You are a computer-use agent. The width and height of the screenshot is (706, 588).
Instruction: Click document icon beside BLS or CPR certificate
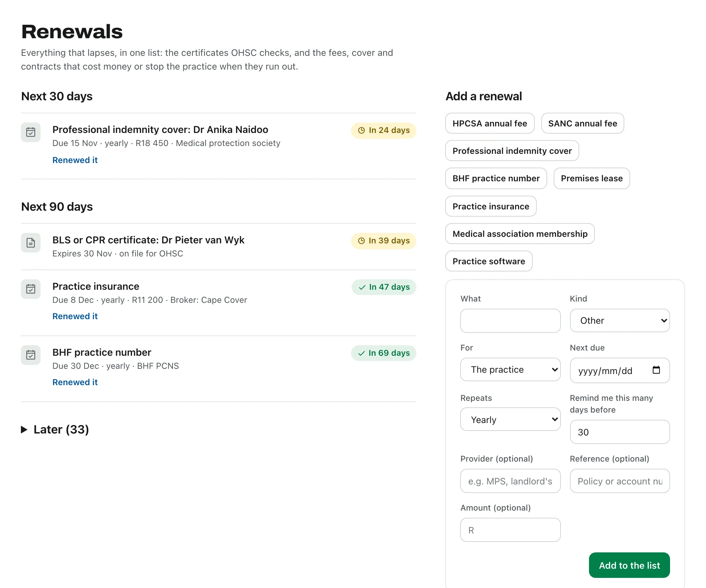click(31, 243)
